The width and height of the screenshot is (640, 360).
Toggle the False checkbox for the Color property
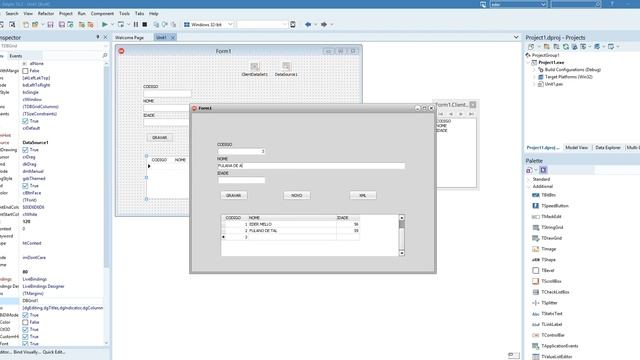[25, 322]
